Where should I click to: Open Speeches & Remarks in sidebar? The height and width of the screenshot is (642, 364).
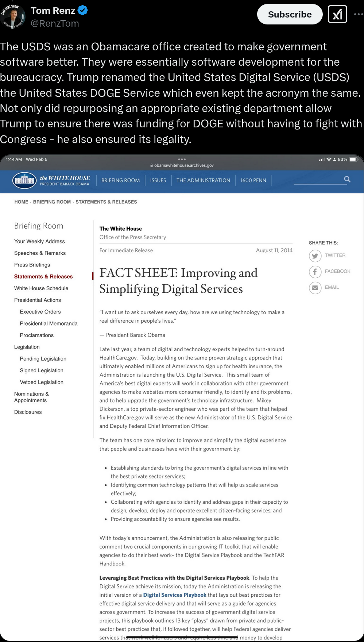[x=40, y=253]
